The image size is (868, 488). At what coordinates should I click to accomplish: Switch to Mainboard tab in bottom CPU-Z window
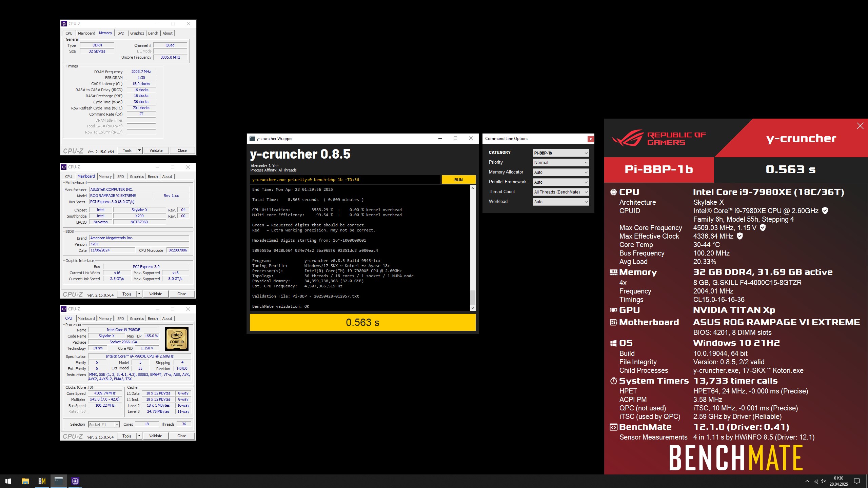[86, 319]
